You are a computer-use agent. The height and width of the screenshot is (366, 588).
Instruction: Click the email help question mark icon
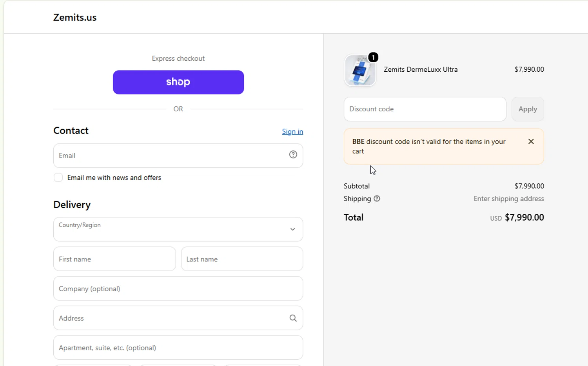coord(293,155)
